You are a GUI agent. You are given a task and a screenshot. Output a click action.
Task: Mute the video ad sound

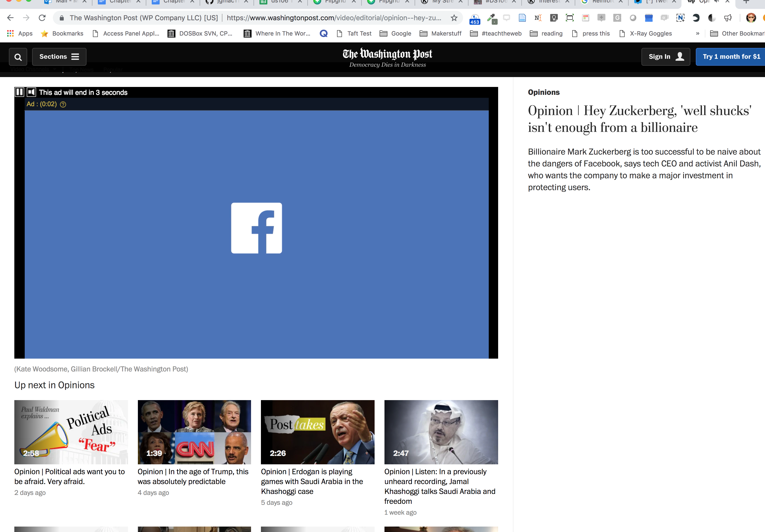31,92
